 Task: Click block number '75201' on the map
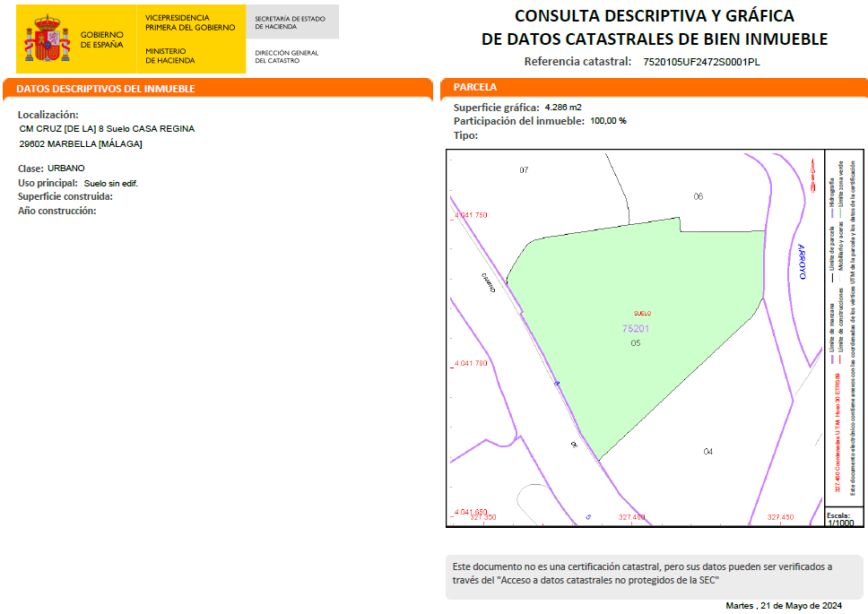coord(636,329)
